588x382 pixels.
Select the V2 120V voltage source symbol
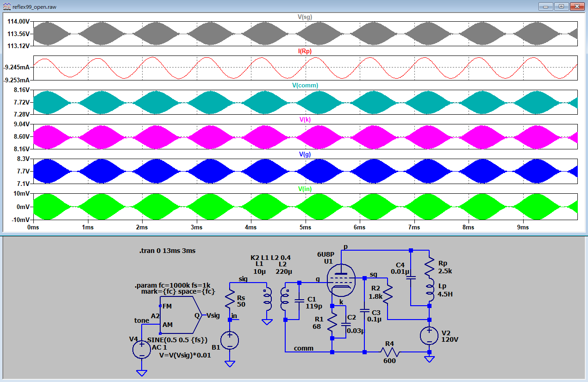pyautogui.click(x=429, y=336)
